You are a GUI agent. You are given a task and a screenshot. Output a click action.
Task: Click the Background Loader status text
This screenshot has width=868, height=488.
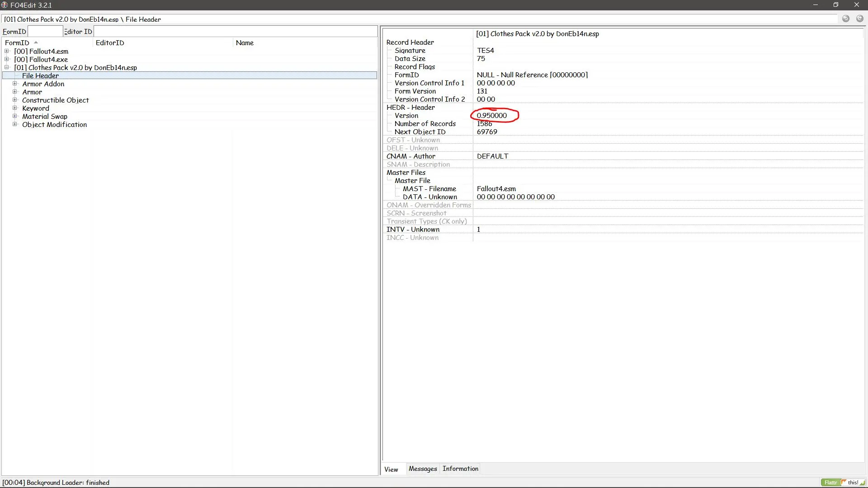(x=56, y=482)
